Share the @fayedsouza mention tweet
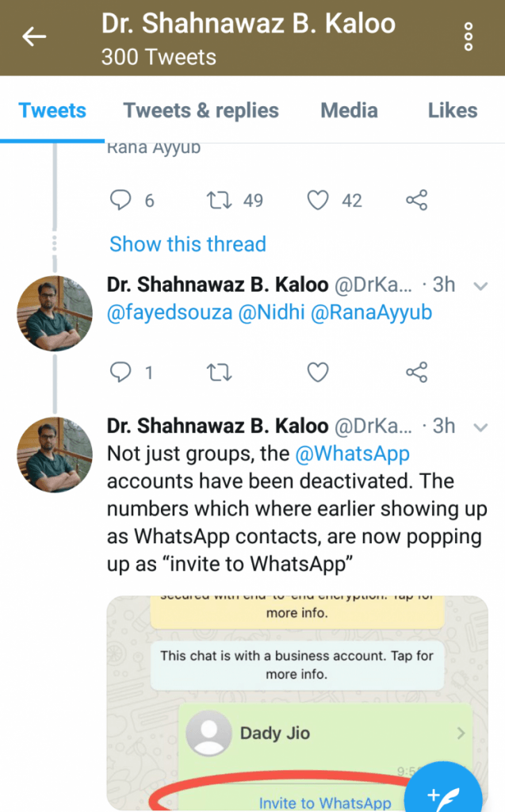Viewport: 505px width, 812px height. click(416, 371)
